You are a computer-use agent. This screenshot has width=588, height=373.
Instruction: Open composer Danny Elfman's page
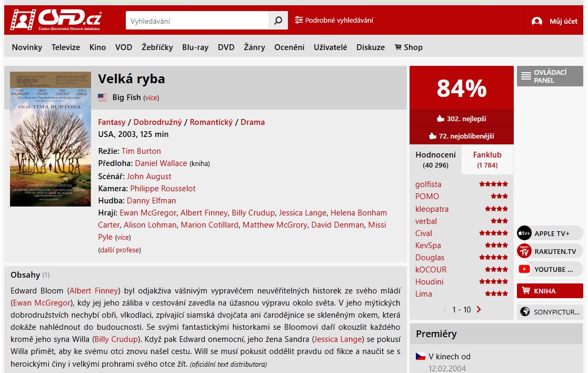[151, 201]
